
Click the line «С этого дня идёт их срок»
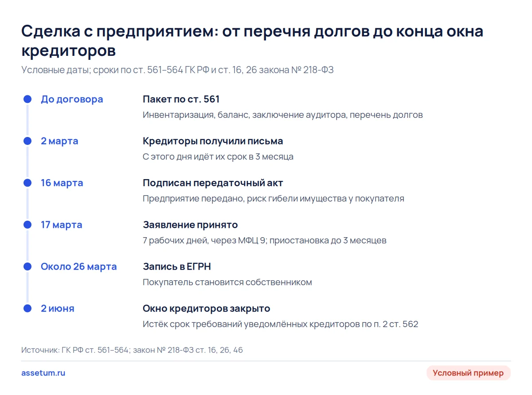tap(218, 156)
